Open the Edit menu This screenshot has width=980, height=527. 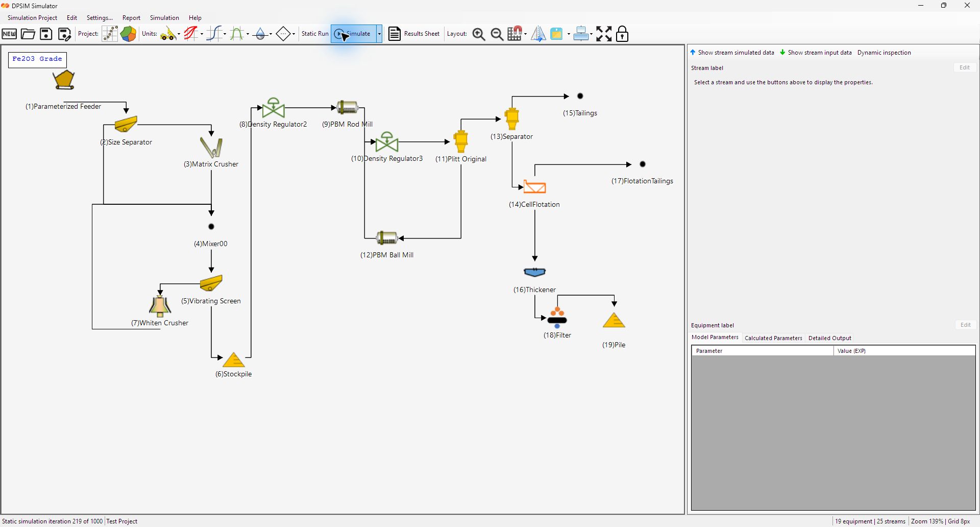[x=72, y=18]
